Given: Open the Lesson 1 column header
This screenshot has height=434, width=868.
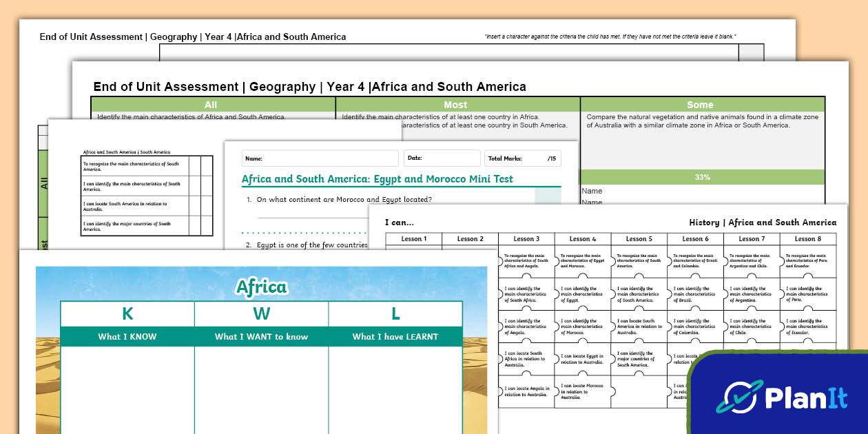Looking at the screenshot, I should (x=413, y=239).
